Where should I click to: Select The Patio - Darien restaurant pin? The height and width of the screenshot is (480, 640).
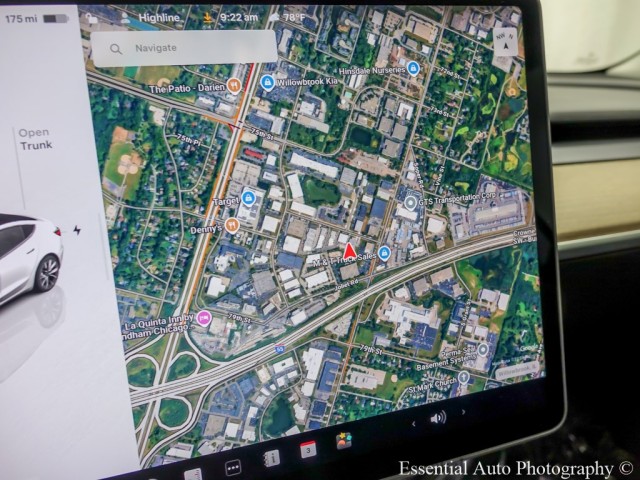tap(234, 85)
